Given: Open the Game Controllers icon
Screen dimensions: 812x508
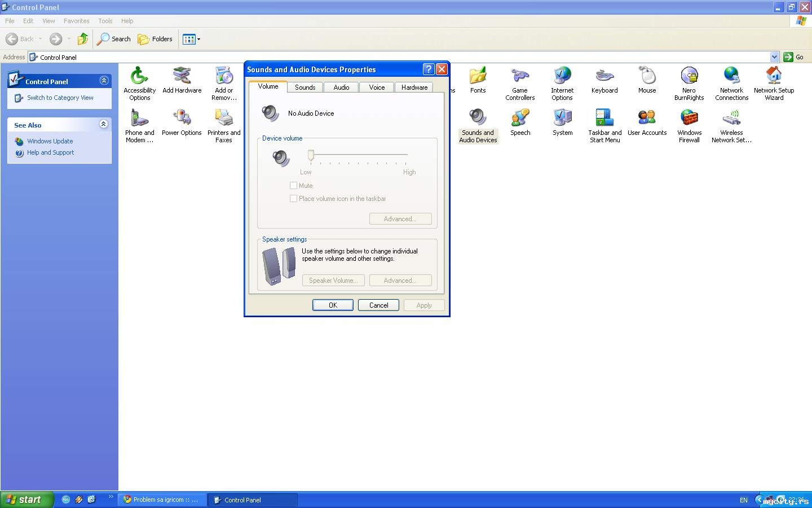Looking at the screenshot, I should 519,82.
